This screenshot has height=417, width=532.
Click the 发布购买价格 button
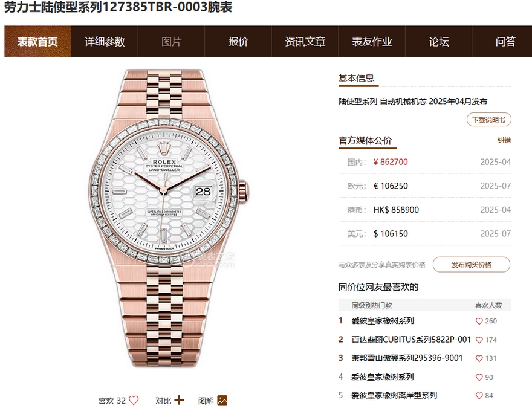[x=472, y=265]
